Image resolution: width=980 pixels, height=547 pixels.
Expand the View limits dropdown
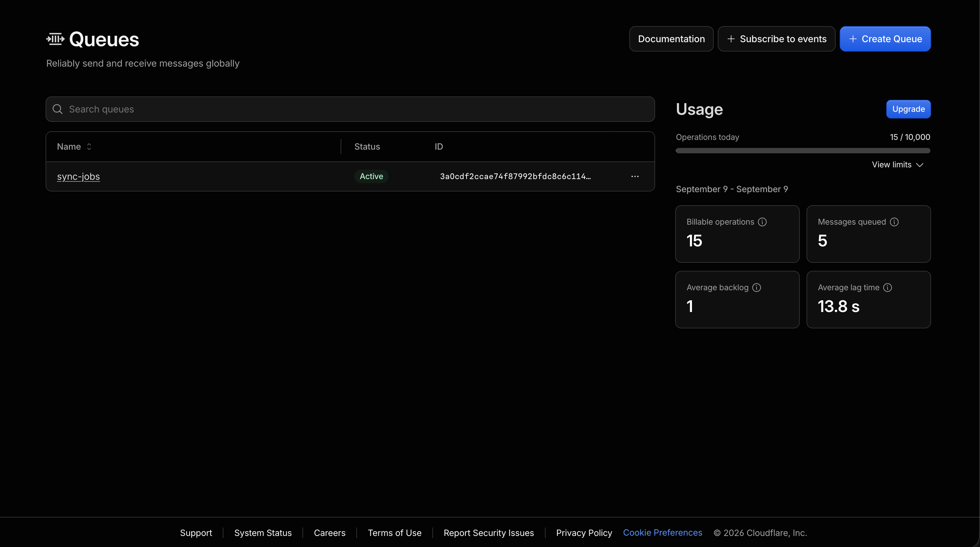pyautogui.click(x=898, y=165)
